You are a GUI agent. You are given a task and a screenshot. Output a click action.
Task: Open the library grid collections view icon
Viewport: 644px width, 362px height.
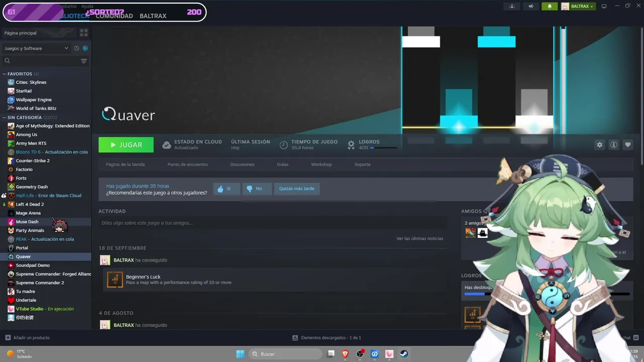tap(84, 33)
